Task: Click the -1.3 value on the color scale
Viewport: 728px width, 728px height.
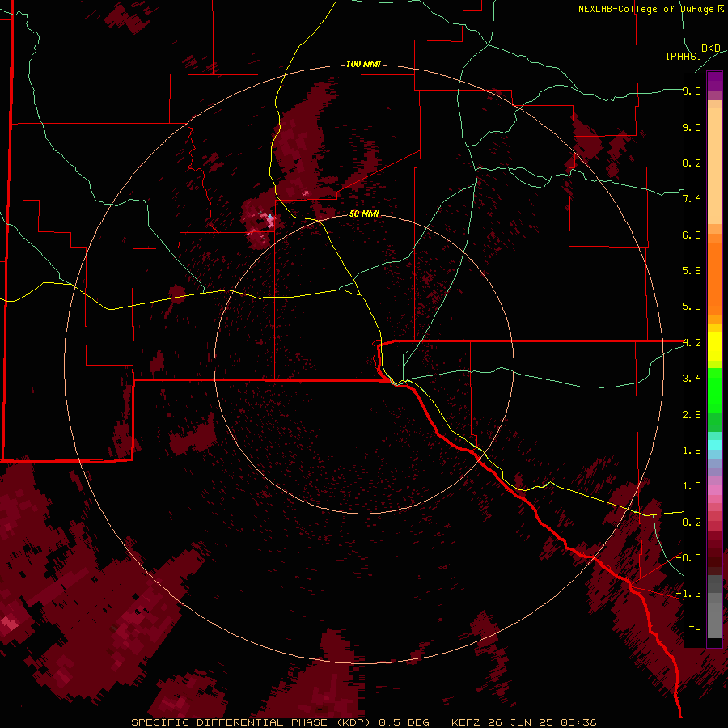Action: coord(688,594)
